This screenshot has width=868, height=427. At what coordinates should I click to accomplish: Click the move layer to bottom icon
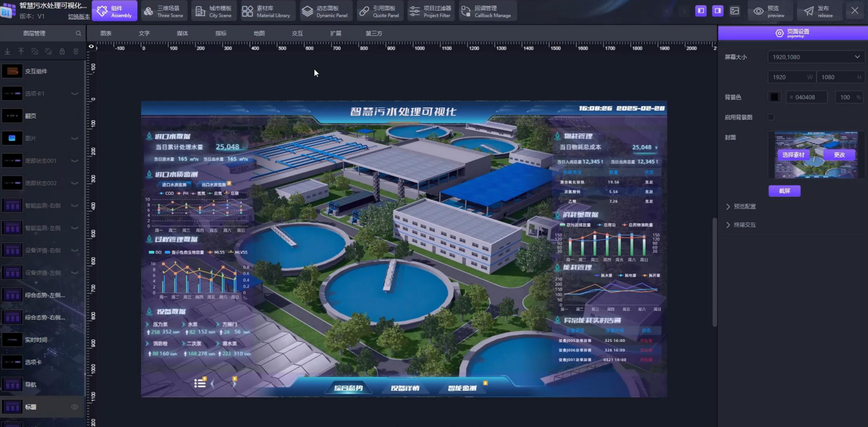[7, 51]
